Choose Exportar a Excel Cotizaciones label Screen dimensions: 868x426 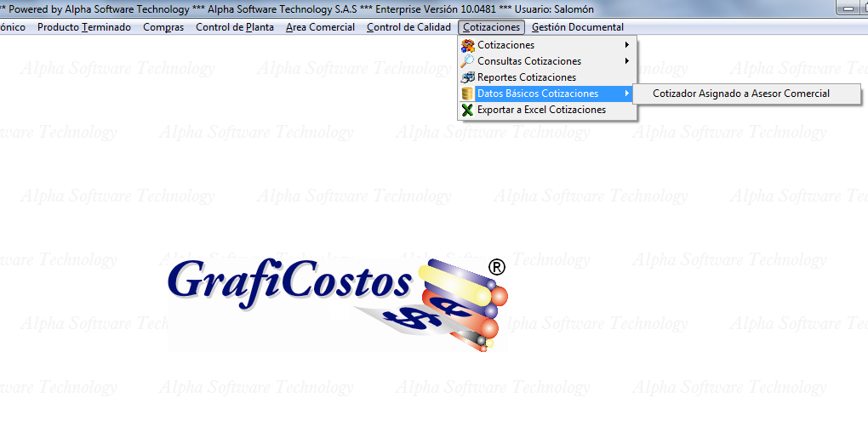pyautogui.click(x=541, y=110)
